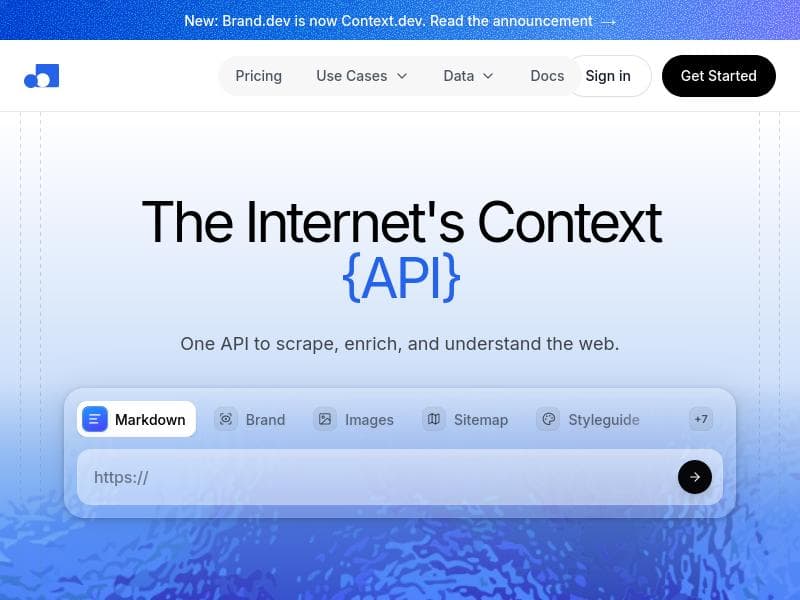Read the Brand.dev announcement link
The image size is (800, 600).
[x=400, y=20]
